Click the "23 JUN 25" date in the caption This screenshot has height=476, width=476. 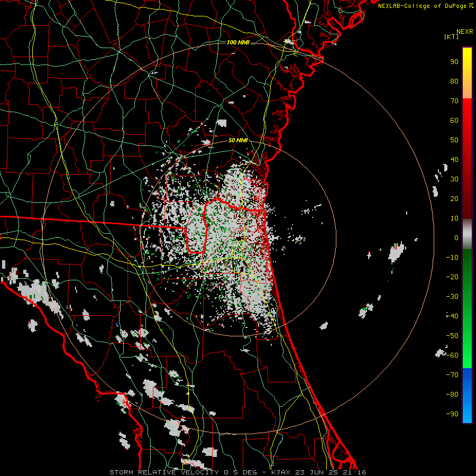coord(316,472)
